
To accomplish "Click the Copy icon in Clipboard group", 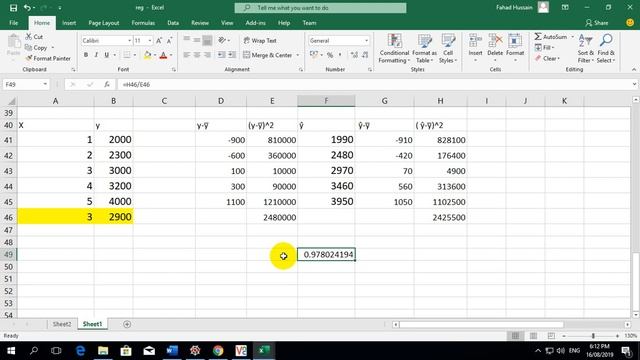I will click(29, 48).
